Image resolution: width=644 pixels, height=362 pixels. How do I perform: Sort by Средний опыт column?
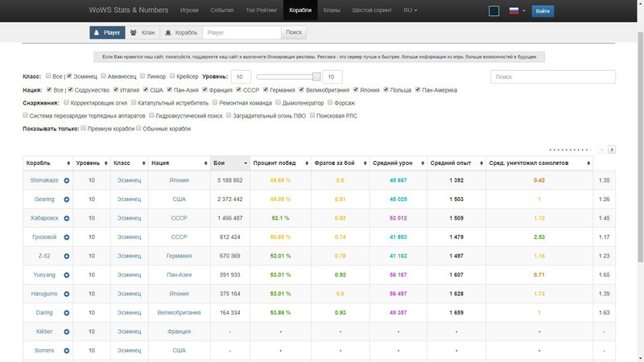456,163
